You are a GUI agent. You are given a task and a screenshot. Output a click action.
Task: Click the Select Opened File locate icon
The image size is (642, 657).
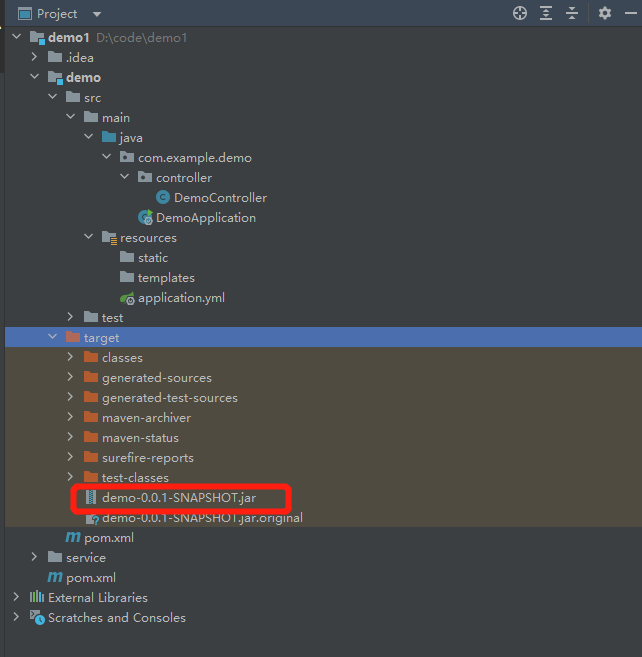pos(520,13)
